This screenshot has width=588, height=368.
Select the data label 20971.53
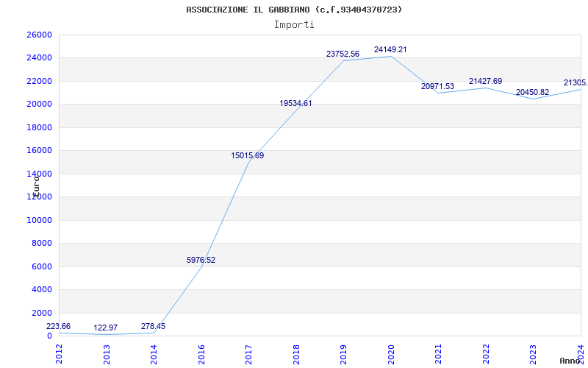coord(437,86)
